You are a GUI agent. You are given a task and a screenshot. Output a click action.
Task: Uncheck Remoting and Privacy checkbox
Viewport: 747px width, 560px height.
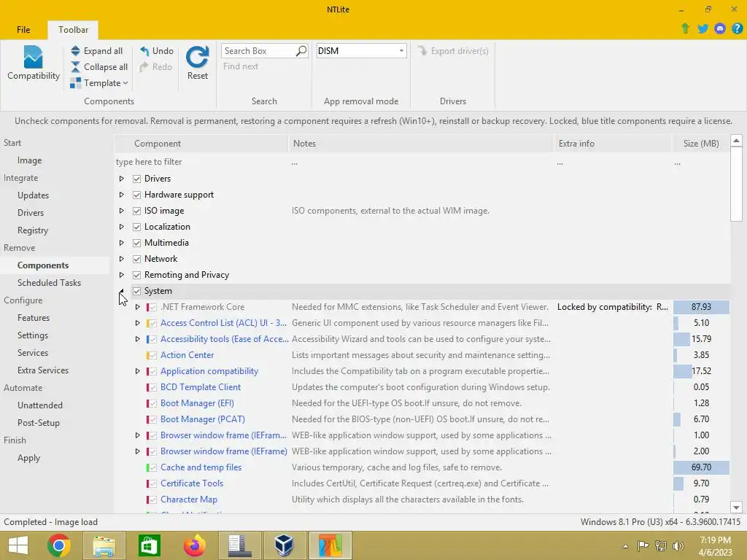[136, 275]
